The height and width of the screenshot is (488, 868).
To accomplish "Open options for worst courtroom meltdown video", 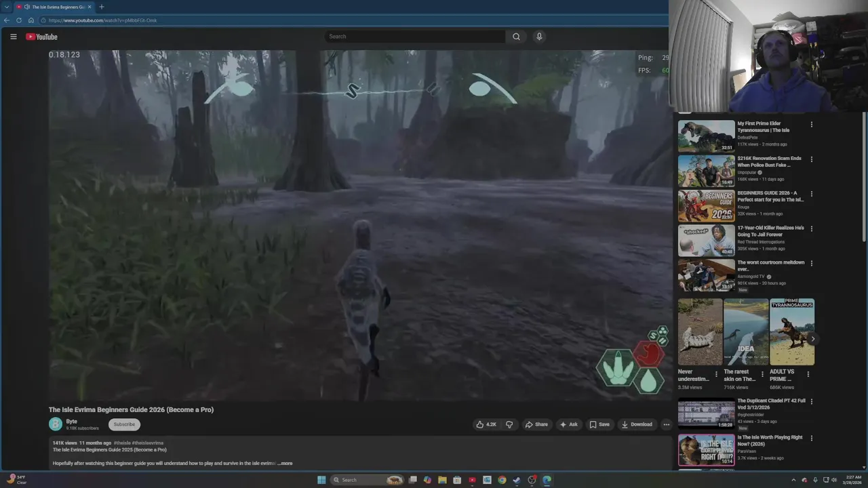I will (x=811, y=263).
